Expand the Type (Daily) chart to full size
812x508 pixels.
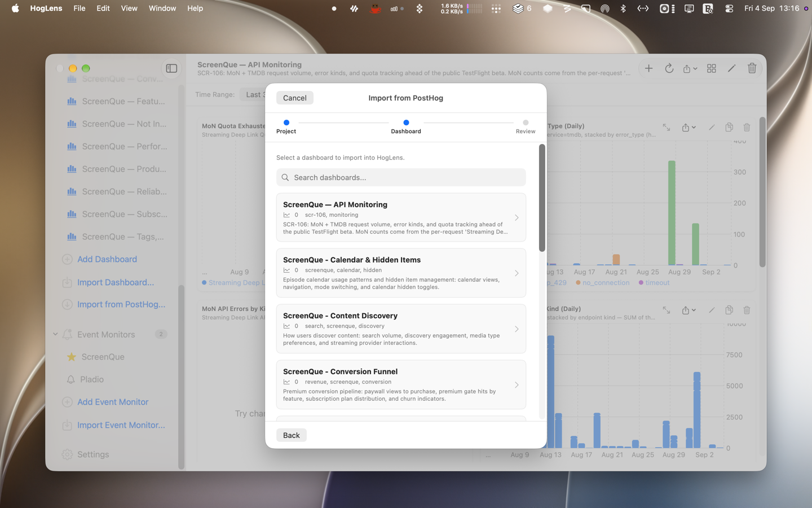667,128
